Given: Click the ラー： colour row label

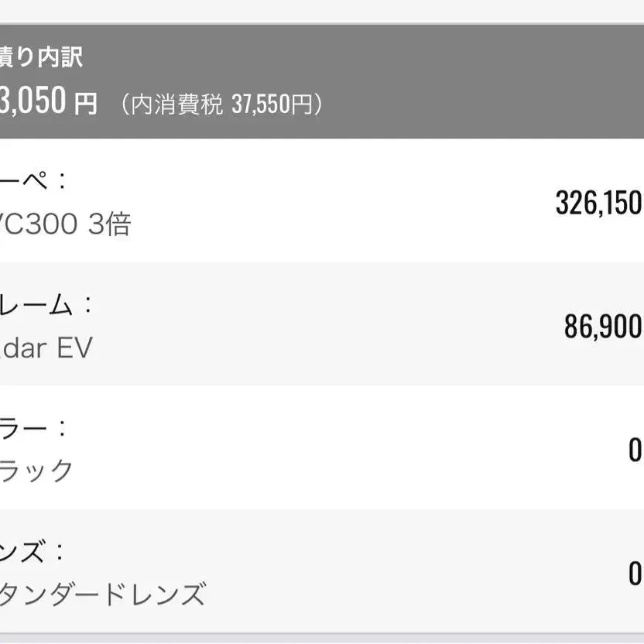Looking at the screenshot, I should click(34, 428).
